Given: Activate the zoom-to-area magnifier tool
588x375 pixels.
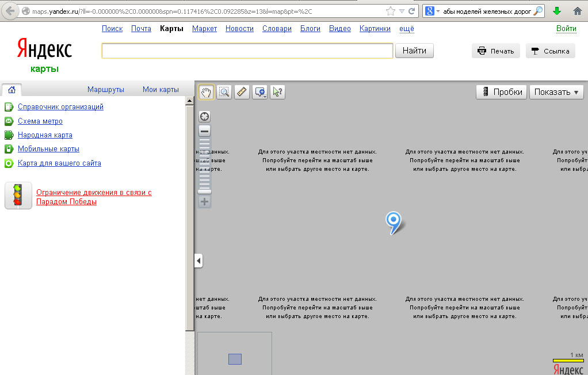Looking at the screenshot, I should [x=224, y=92].
